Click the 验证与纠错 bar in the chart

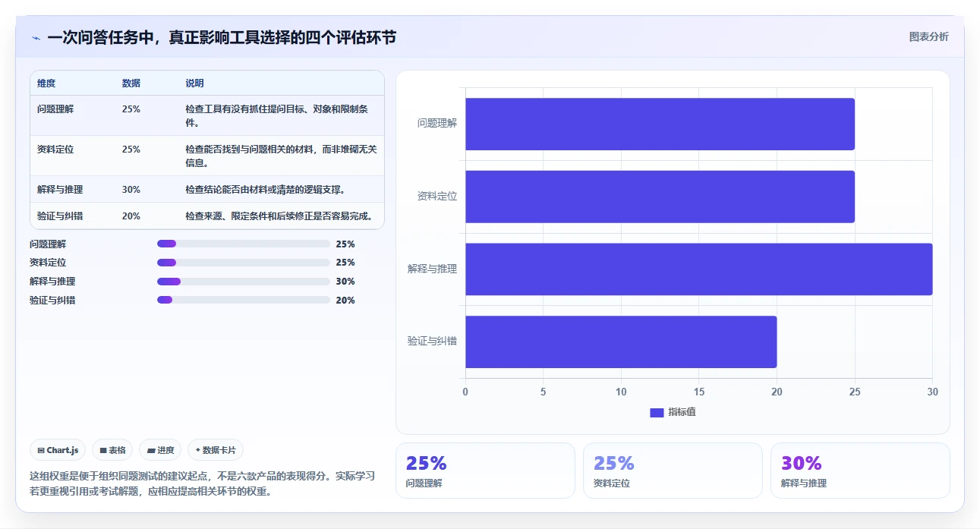[621, 342]
